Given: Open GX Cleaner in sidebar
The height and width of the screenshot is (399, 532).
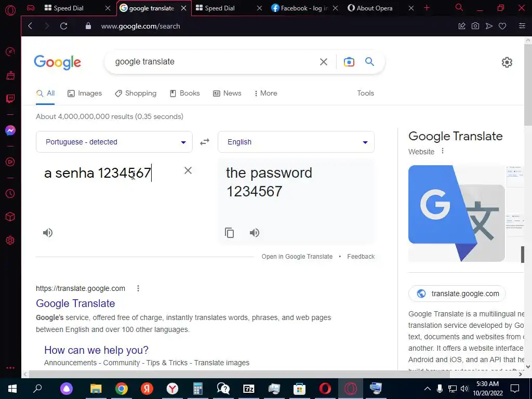Looking at the screenshot, I should pos(10,75).
